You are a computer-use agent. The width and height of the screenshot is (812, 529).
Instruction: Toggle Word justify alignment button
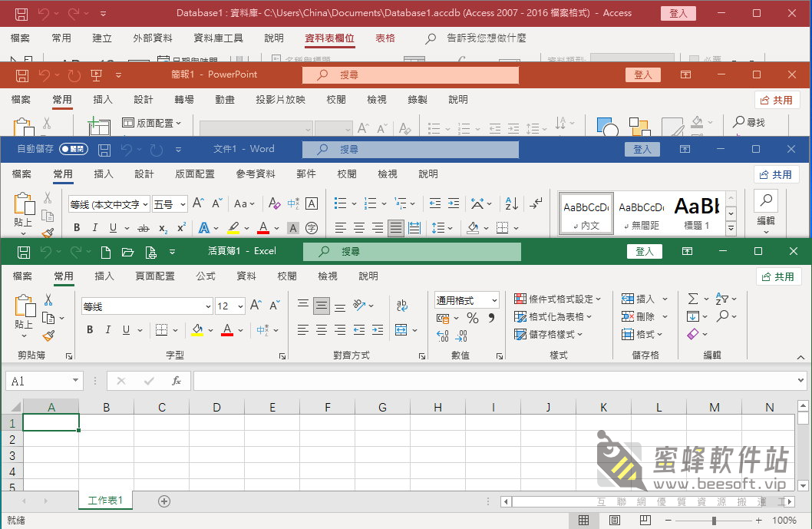(396, 228)
